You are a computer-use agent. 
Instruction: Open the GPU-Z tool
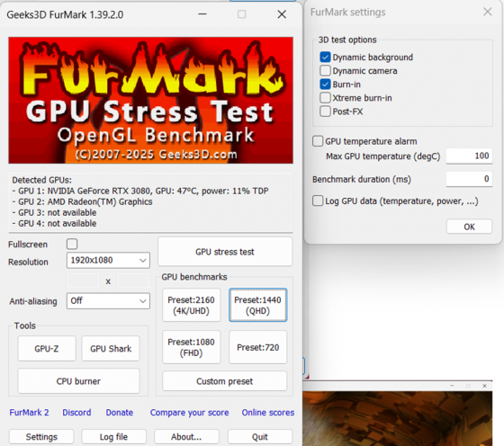(47, 348)
